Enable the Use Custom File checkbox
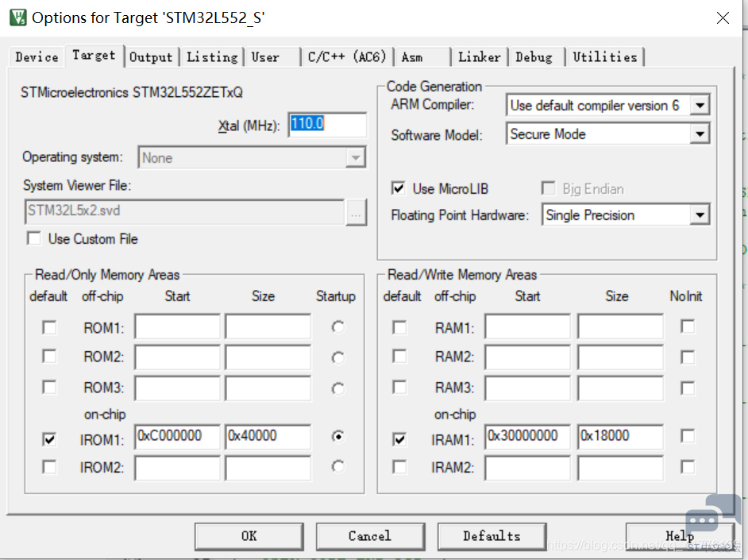 34,238
